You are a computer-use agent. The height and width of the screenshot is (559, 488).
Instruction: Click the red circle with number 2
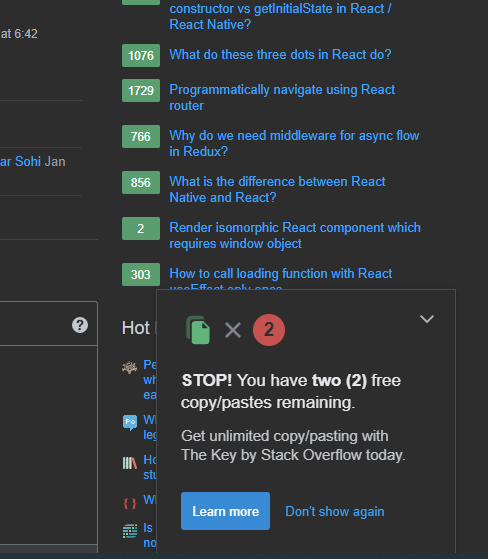point(269,330)
